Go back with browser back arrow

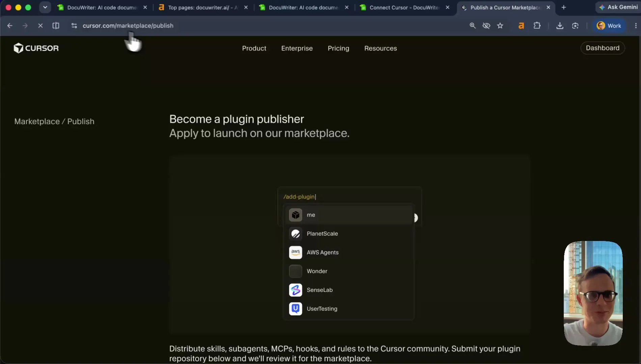[10, 26]
